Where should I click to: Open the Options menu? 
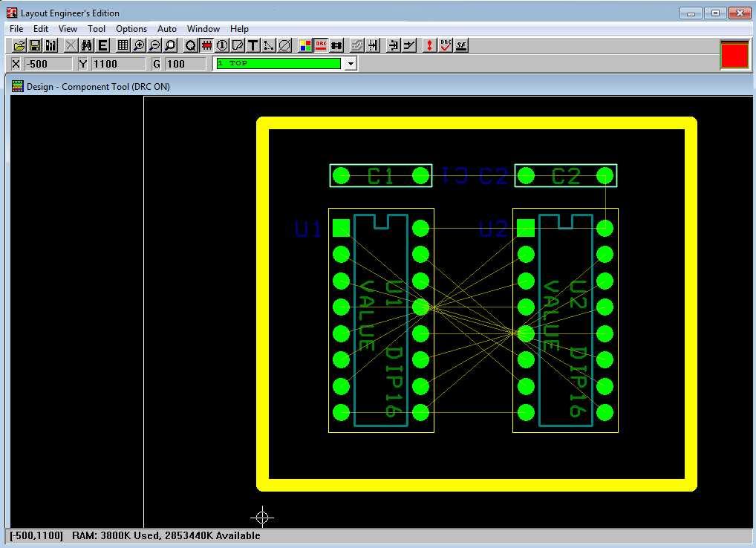pyautogui.click(x=131, y=29)
